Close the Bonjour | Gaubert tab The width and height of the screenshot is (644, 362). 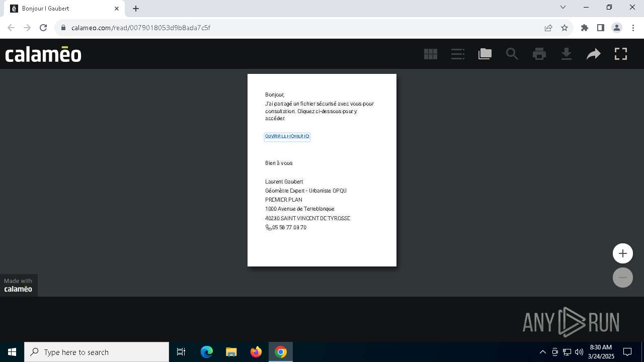(117, 9)
